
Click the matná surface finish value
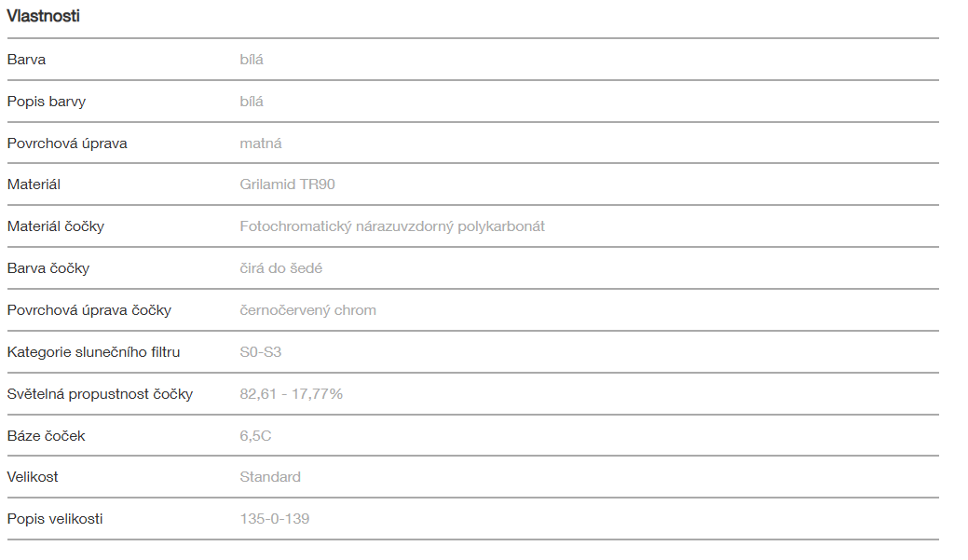click(x=261, y=143)
